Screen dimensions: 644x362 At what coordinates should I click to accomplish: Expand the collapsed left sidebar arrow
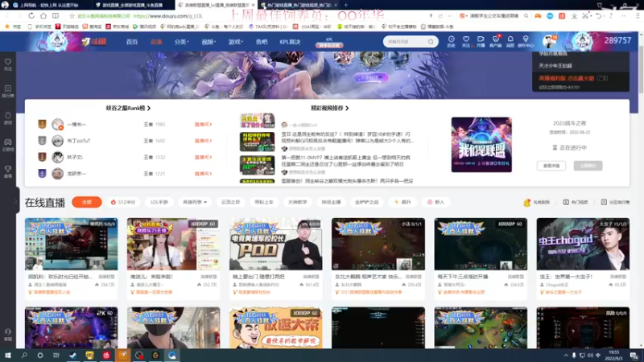(16, 201)
